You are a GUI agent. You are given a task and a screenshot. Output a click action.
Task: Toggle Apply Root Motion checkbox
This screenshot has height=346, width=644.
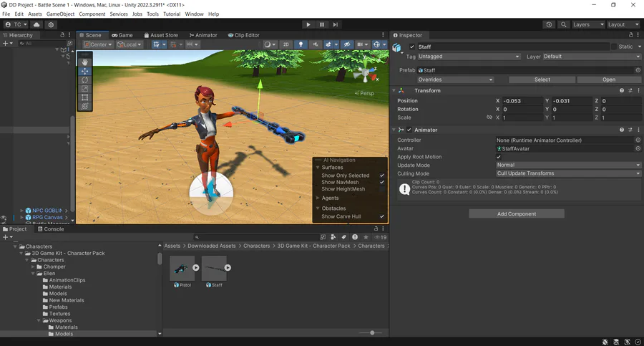point(499,157)
